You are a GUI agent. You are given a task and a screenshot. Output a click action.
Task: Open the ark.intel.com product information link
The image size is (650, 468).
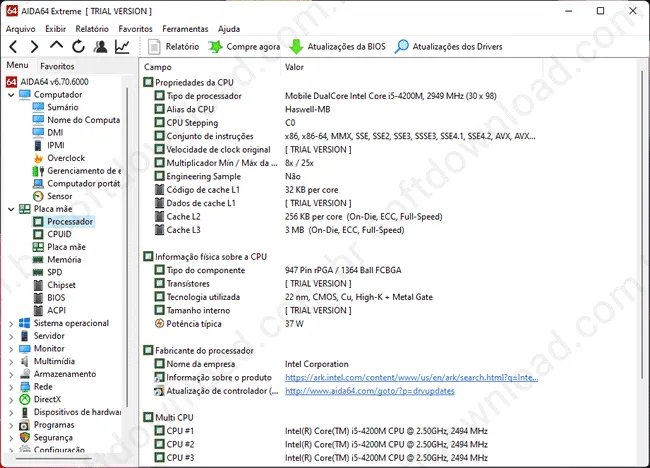[412, 378]
